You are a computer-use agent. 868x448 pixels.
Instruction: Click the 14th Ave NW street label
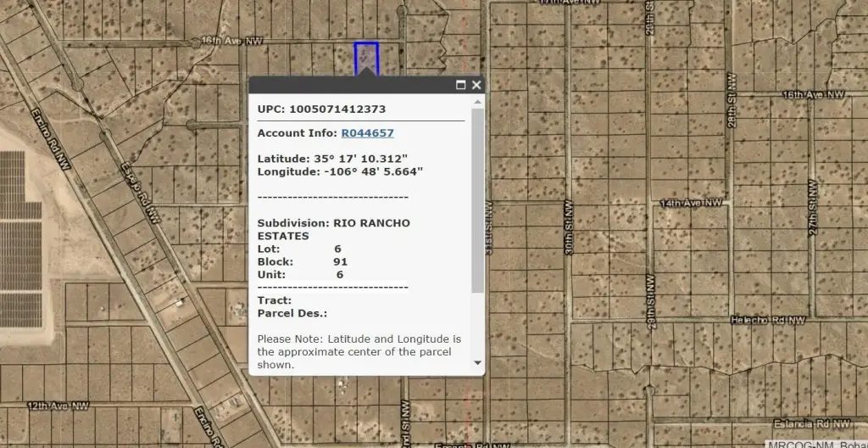(692, 204)
